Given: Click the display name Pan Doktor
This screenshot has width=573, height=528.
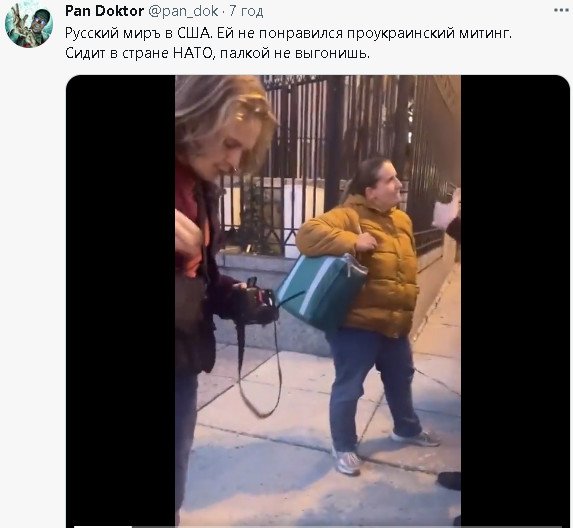Looking at the screenshot, I should click(104, 11).
